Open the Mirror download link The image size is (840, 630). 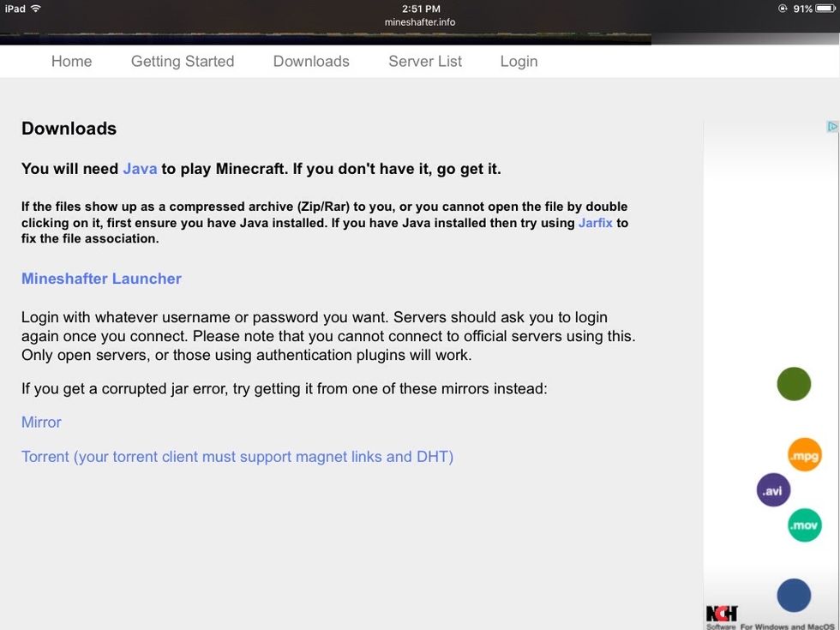click(x=41, y=422)
